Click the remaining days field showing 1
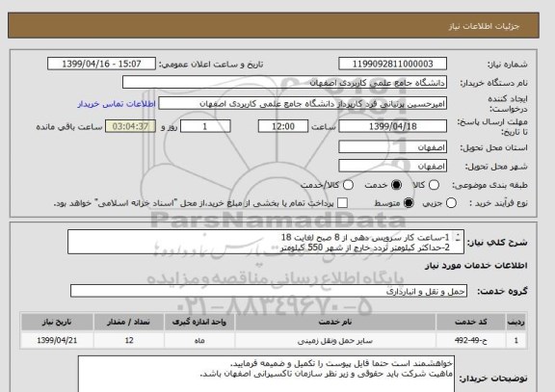 pyautogui.click(x=205, y=126)
